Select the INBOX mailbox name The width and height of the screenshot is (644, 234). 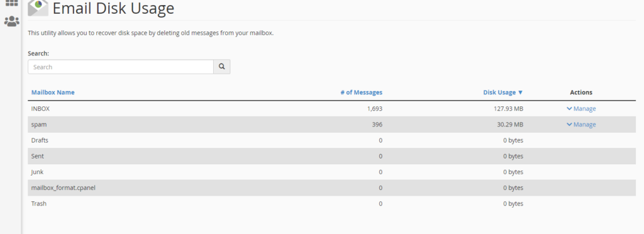40,109
